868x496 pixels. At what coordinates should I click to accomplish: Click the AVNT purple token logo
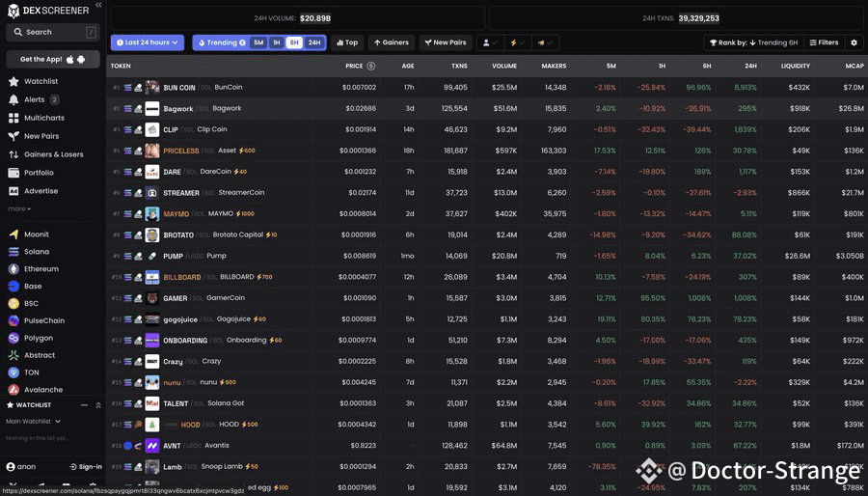[x=152, y=446]
